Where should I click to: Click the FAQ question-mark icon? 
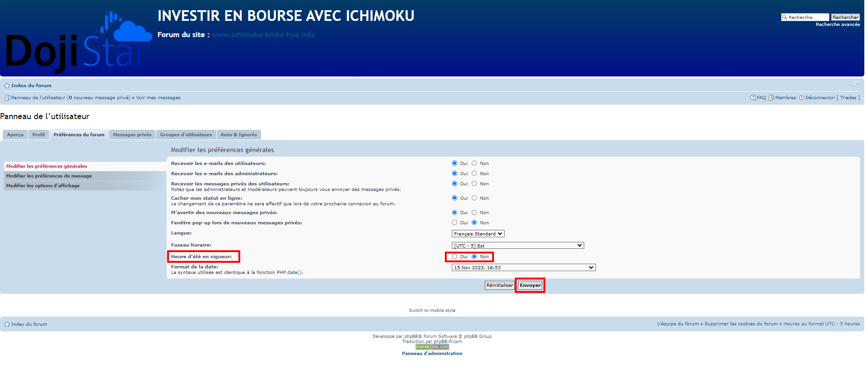point(753,98)
